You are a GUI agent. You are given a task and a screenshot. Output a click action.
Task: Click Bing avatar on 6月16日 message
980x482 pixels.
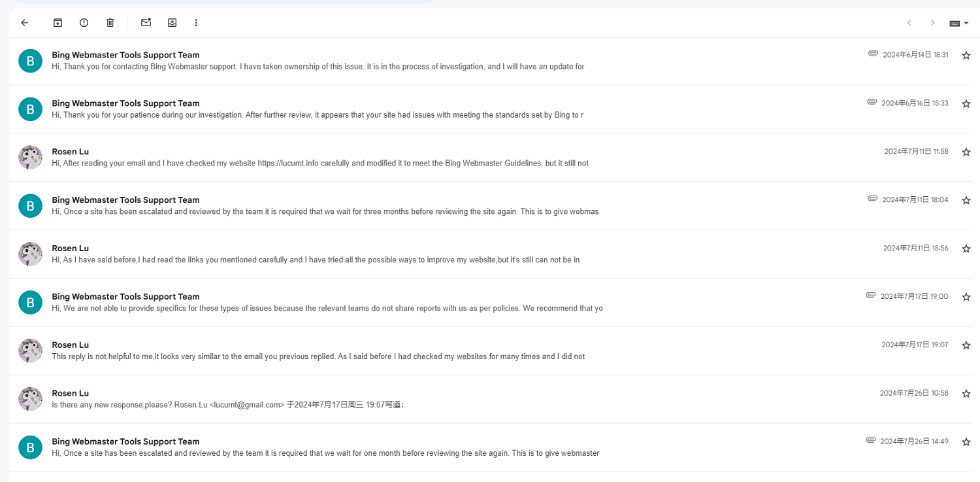tap(30, 109)
